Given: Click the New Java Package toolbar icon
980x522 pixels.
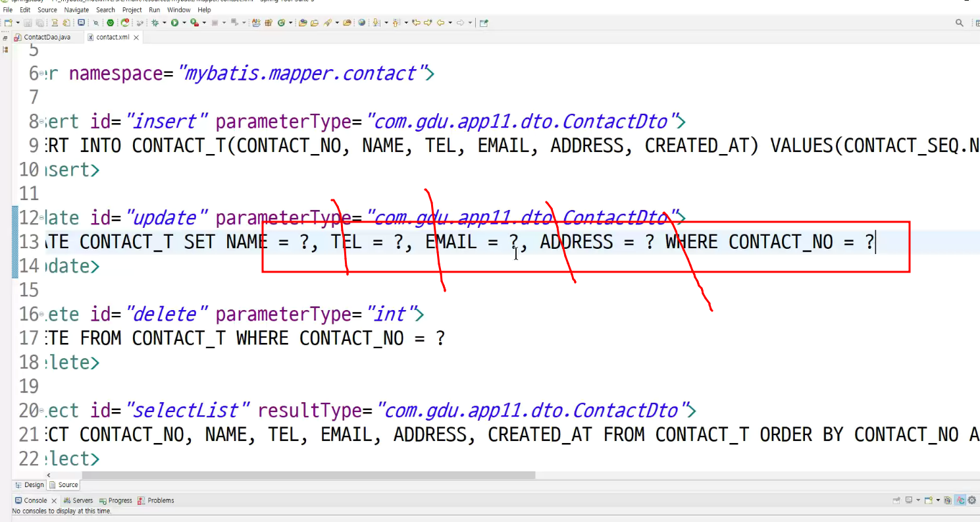Looking at the screenshot, I should click(269, 22).
